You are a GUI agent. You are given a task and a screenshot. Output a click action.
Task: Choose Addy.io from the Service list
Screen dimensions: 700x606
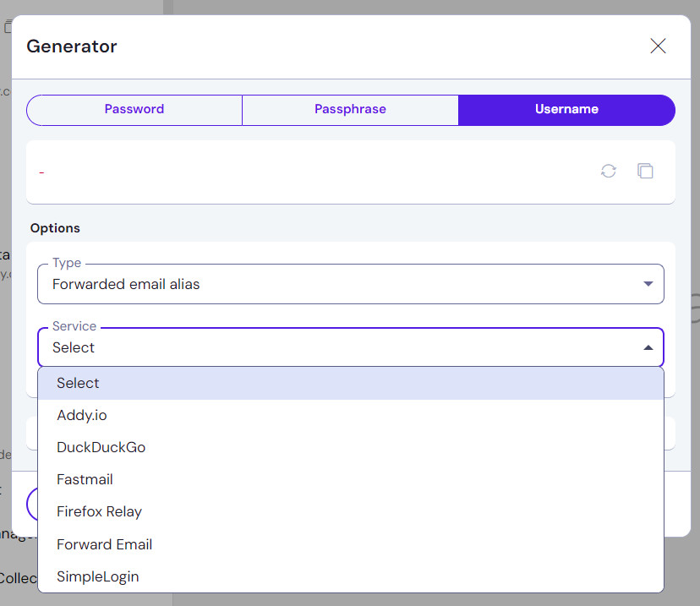82,415
